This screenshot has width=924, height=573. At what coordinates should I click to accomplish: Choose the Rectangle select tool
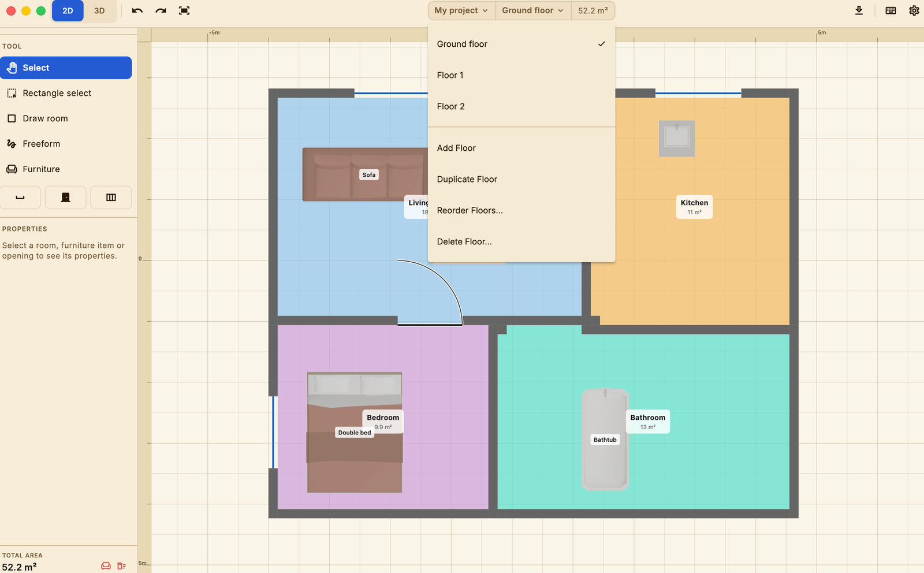[x=66, y=93]
